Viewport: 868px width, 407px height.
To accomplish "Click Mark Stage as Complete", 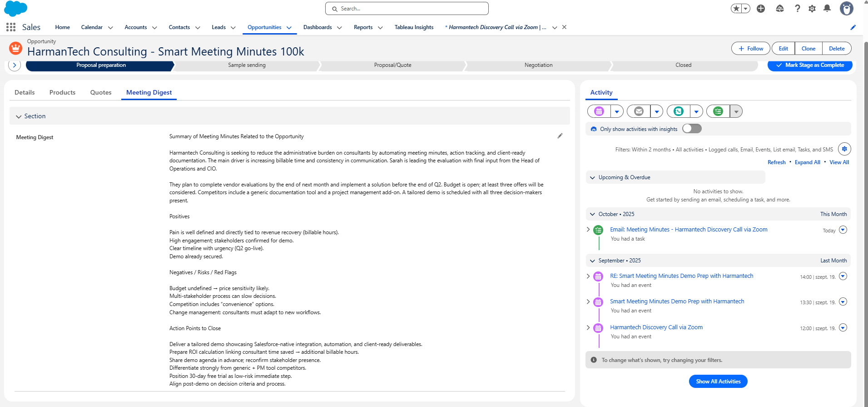I will [810, 65].
